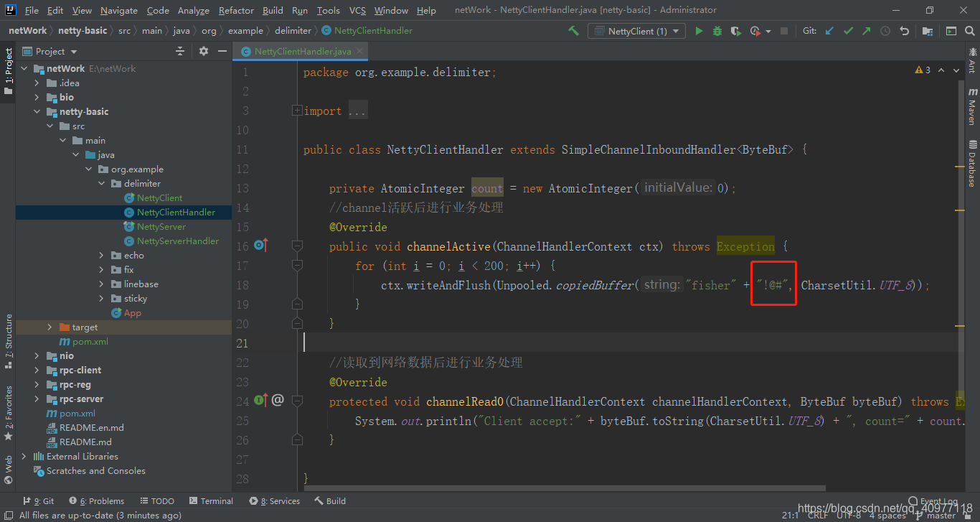The image size is (980, 522).
Task: Toggle the 1: Project side tab
Action: [x=8, y=72]
